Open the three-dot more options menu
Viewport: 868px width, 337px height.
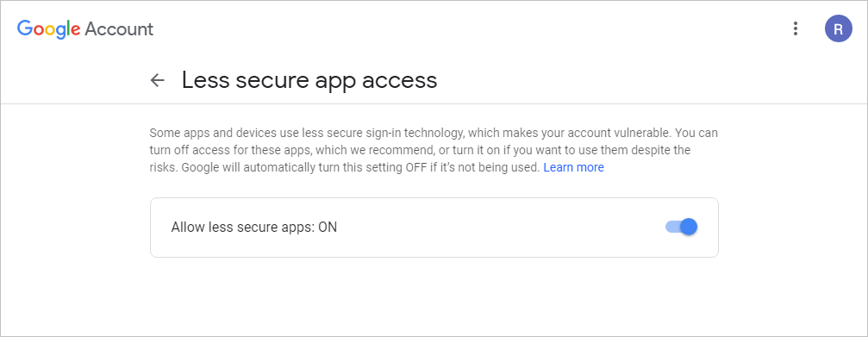(x=796, y=28)
